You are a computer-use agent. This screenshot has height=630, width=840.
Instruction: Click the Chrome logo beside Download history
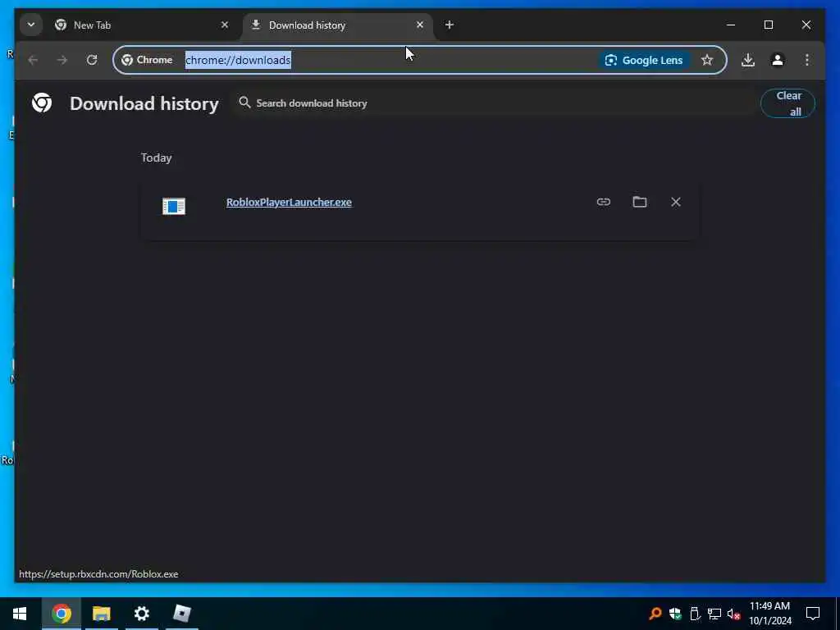tap(42, 103)
